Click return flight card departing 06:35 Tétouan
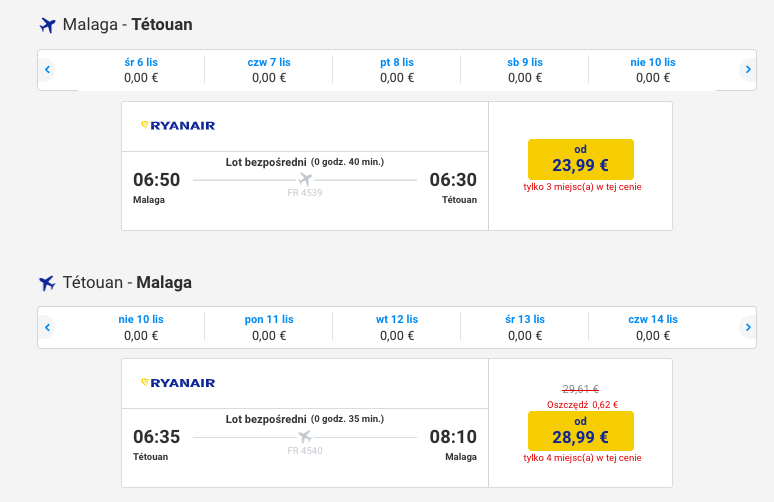 [397, 423]
